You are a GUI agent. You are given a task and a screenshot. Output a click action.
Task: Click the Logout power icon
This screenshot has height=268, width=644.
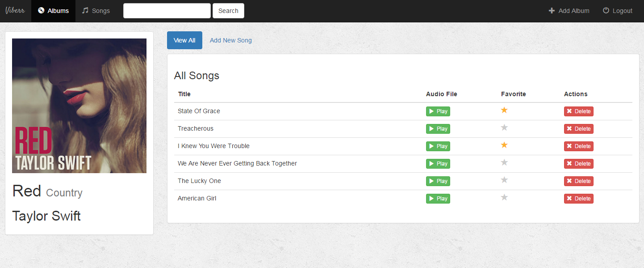pyautogui.click(x=606, y=11)
